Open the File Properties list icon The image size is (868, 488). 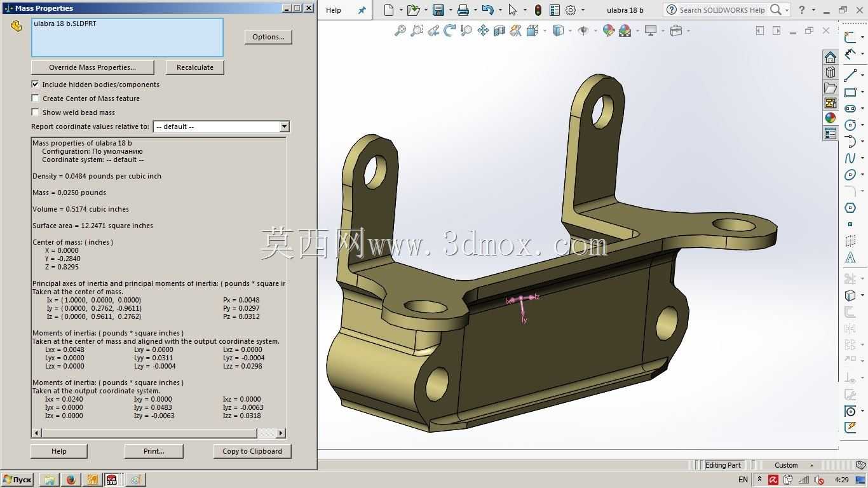555,10
